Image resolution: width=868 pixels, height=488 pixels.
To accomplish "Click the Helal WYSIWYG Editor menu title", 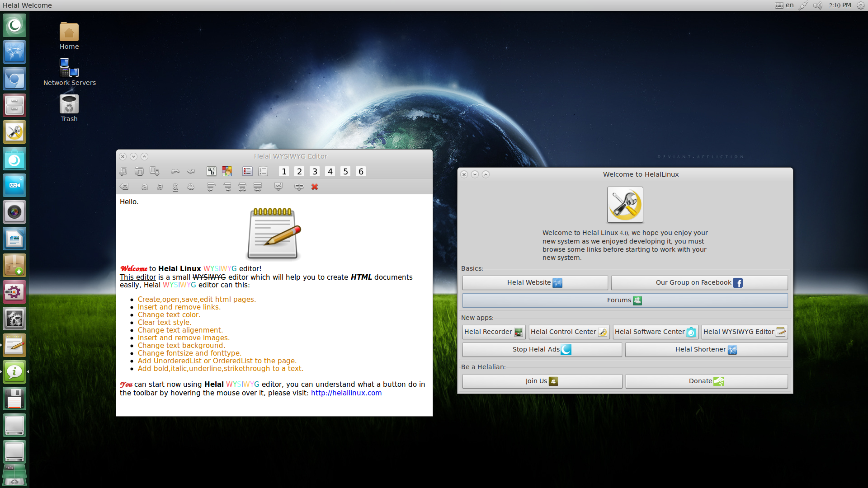I will point(290,156).
